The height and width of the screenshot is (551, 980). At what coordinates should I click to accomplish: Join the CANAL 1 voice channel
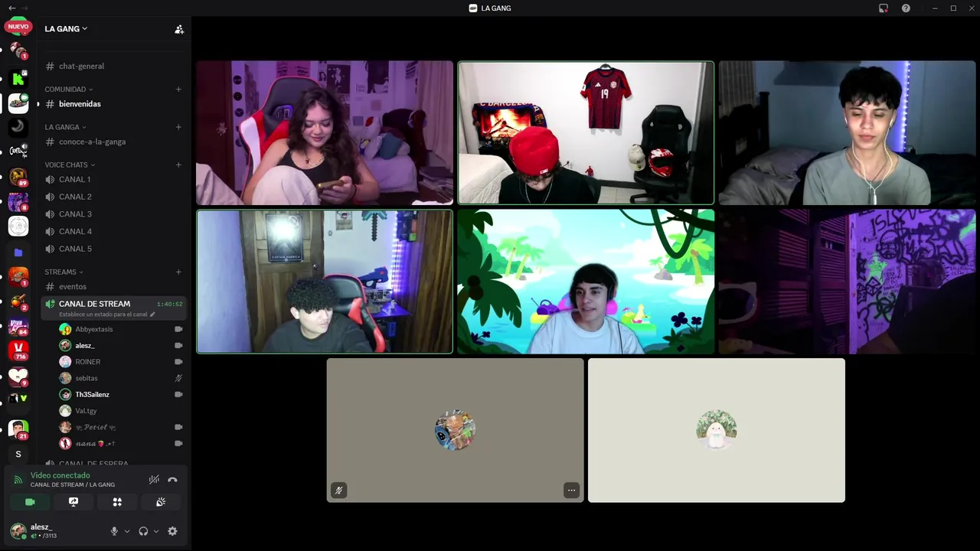114,179
